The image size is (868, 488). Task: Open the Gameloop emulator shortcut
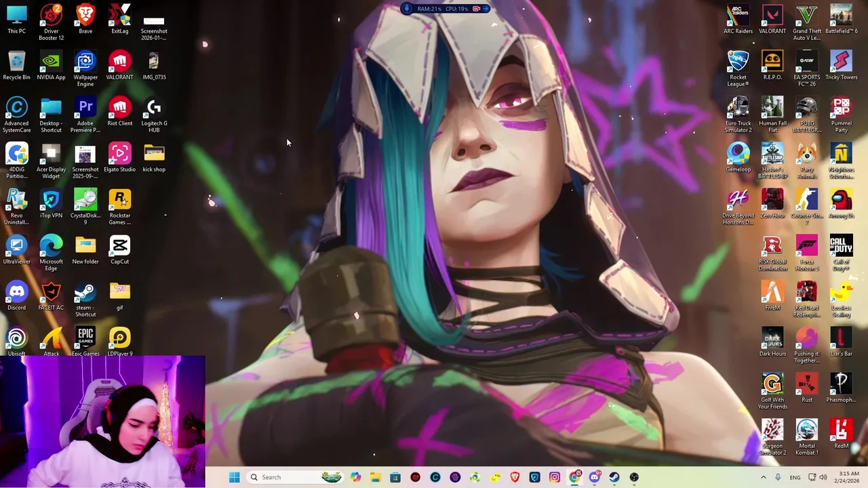738,158
